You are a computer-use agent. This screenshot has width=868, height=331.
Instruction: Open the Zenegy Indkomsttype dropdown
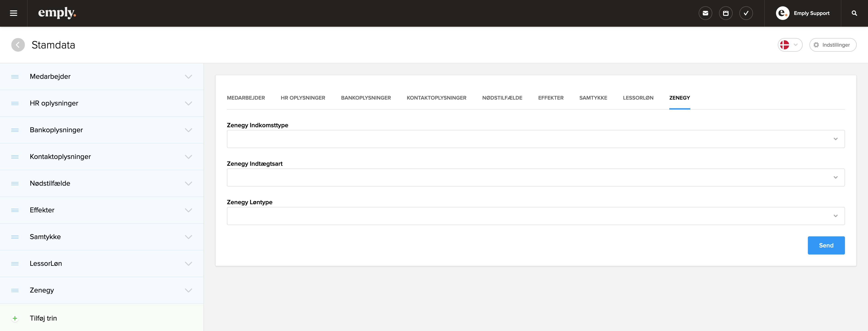click(535, 139)
